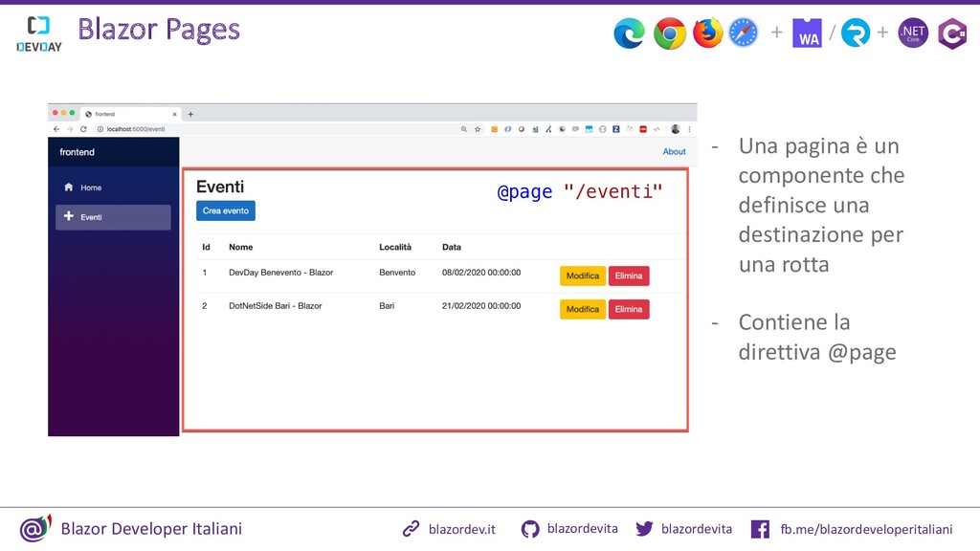980x551 pixels.
Task: Click the DotNetSide Bari - Blazor cell
Action: tap(275, 306)
